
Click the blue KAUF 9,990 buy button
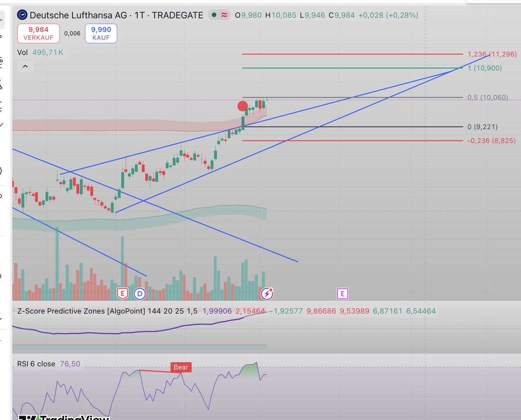pyautogui.click(x=101, y=33)
